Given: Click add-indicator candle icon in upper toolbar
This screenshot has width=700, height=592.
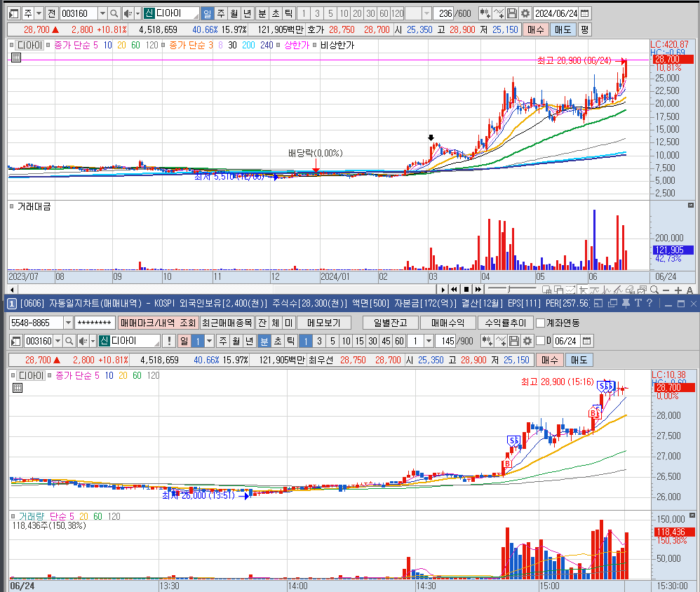Looking at the screenshot, I should [x=485, y=13].
